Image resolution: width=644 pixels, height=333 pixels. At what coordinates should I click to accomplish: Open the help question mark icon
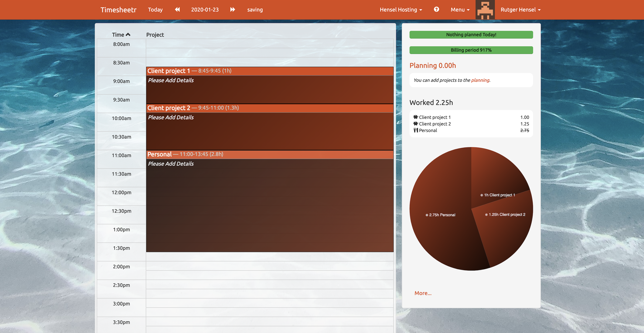click(436, 9)
